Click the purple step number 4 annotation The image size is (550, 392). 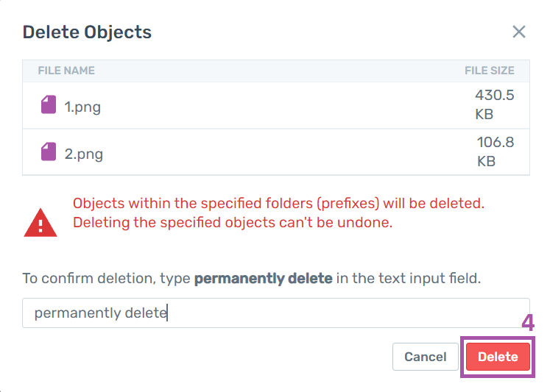click(x=528, y=323)
